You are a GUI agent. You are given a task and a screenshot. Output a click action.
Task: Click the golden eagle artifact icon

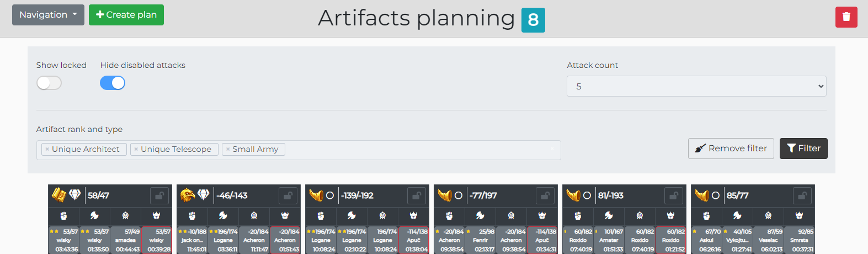tap(188, 195)
